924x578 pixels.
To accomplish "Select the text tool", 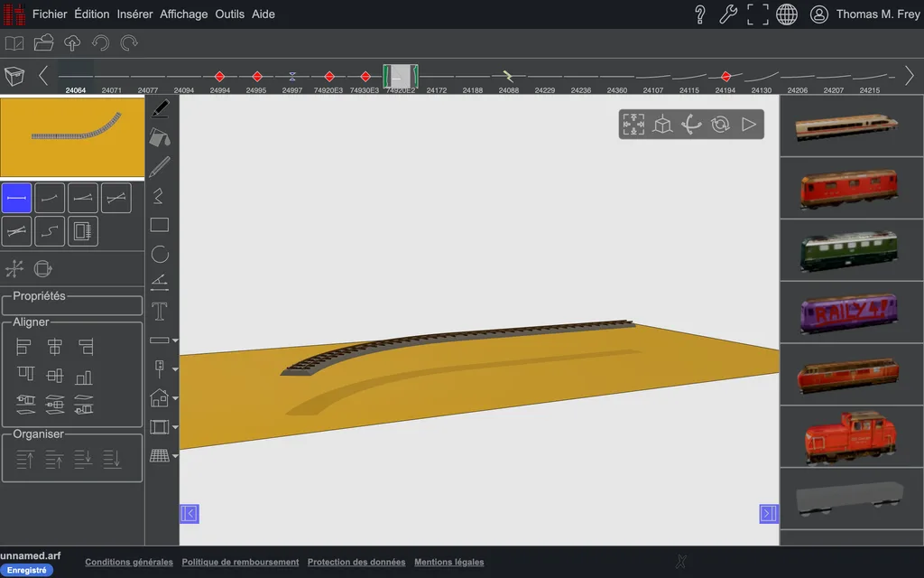I will (x=160, y=312).
